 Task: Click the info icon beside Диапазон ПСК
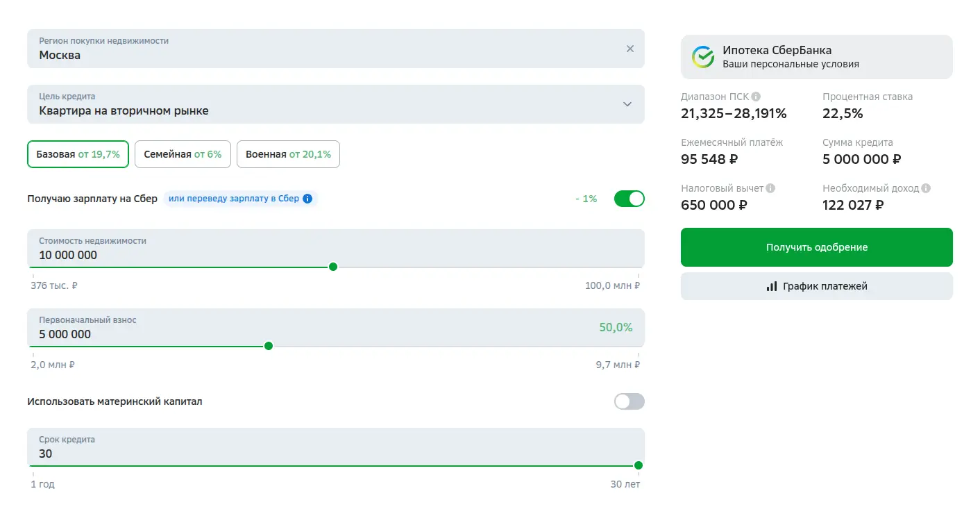point(756,97)
